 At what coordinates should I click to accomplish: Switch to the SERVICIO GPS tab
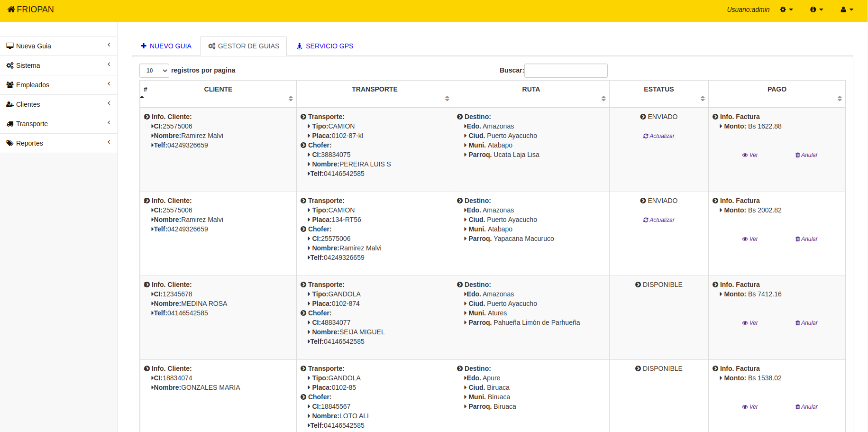click(325, 46)
